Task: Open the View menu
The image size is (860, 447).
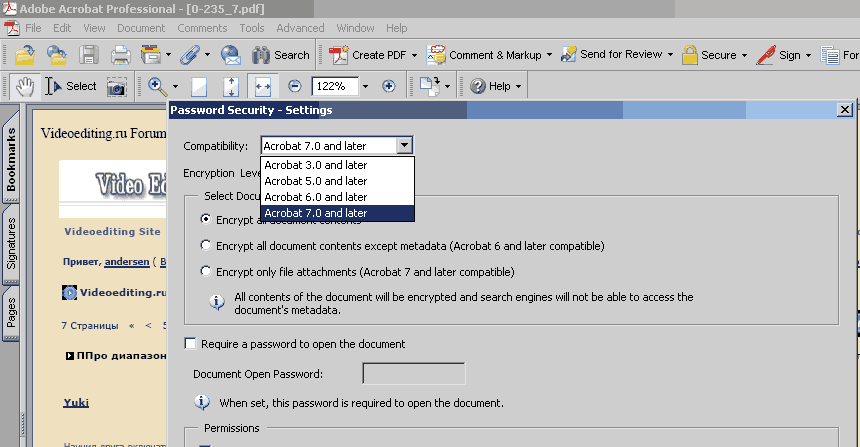Action: (94, 28)
